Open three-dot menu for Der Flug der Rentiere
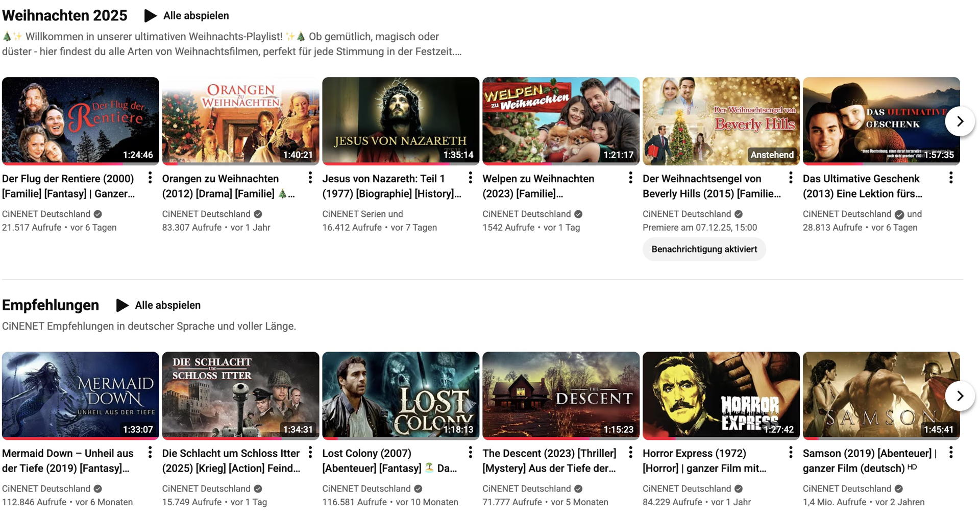Viewport: 980px width, 518px height. tap(150, 178)
